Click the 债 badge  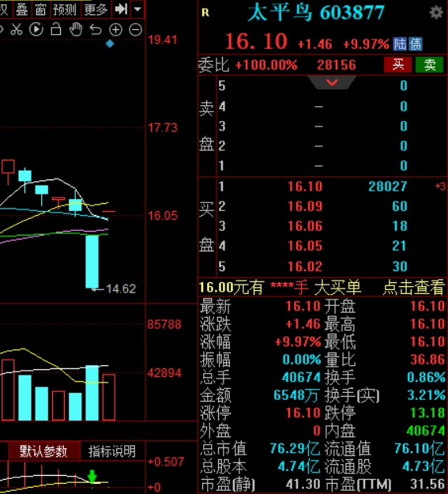(416, 43)
